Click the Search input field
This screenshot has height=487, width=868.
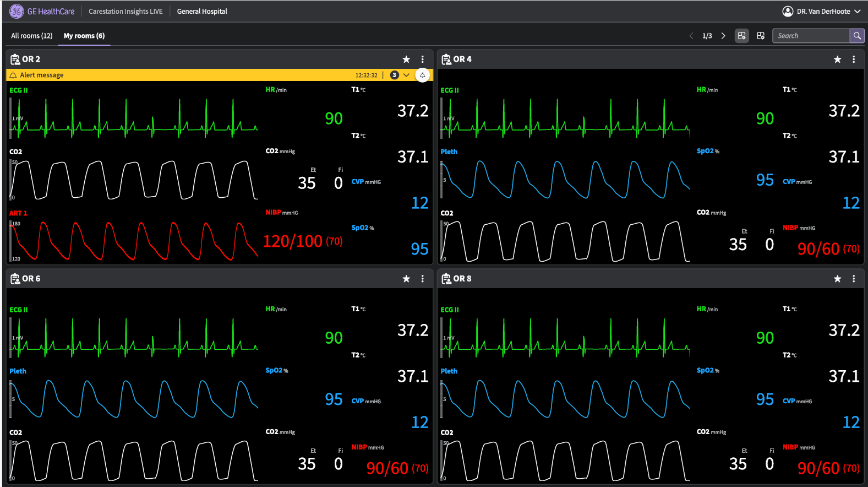pyautogui.click(x=811, y=36)
